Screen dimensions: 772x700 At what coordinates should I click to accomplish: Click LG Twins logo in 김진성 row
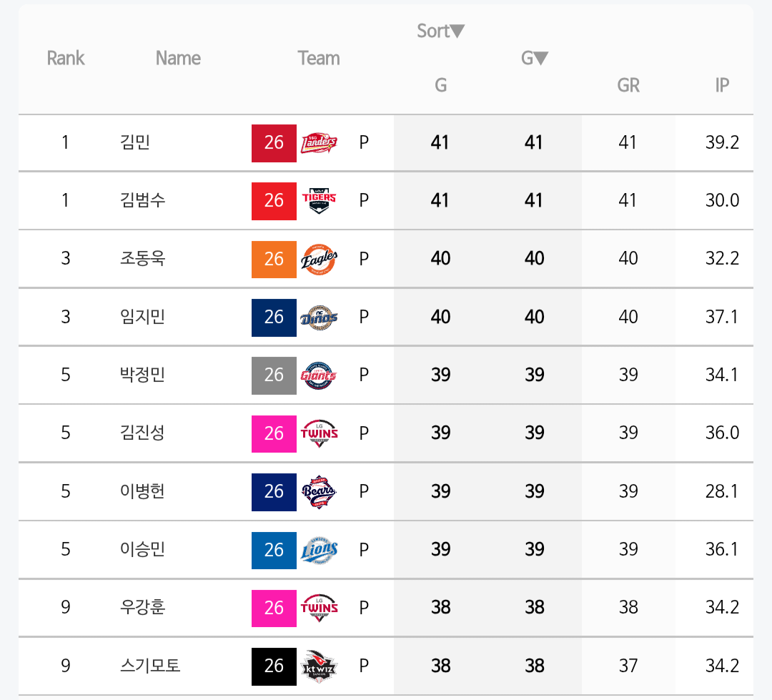coord(319,433)
